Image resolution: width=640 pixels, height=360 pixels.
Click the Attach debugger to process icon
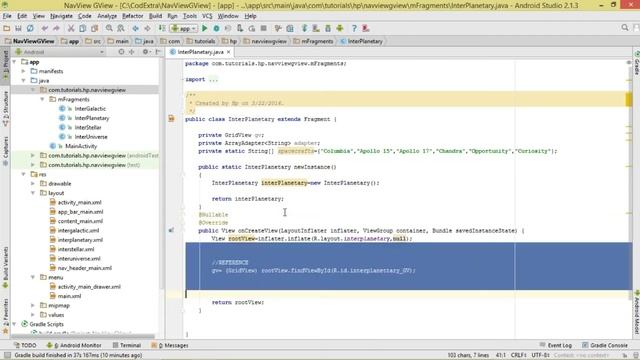click(240, 28)
